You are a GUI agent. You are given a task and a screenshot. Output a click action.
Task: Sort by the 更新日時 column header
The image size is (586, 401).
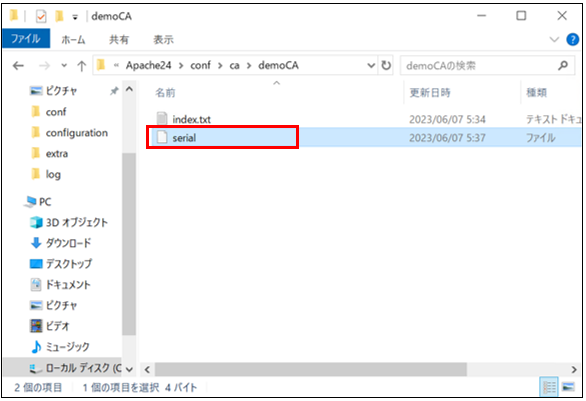pos(430,92)
